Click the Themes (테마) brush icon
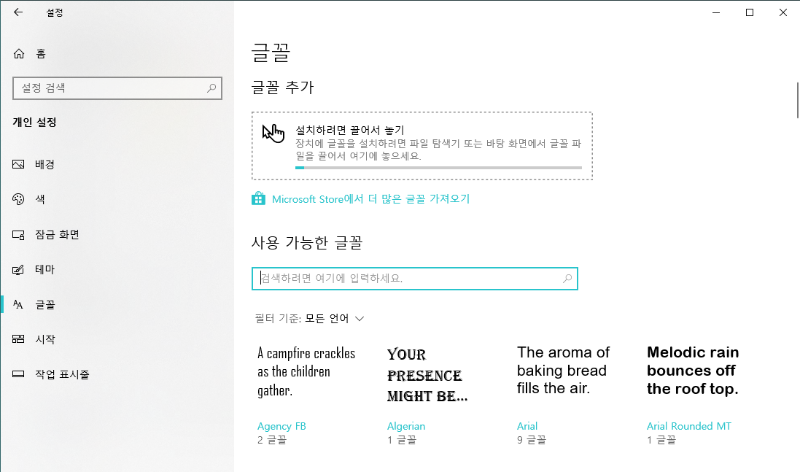 pos(17,270)
